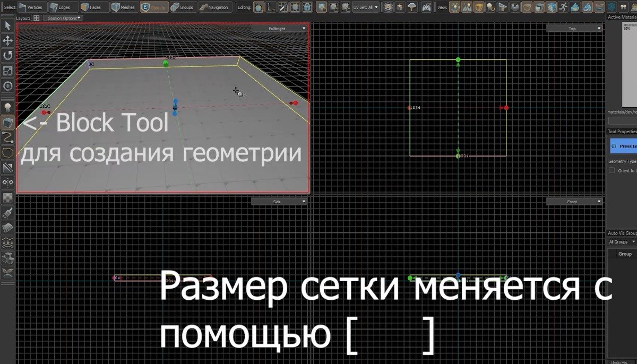Select the Clipping tool icon
This screenshot has height=364, width=637.
(x=7, y=167)
